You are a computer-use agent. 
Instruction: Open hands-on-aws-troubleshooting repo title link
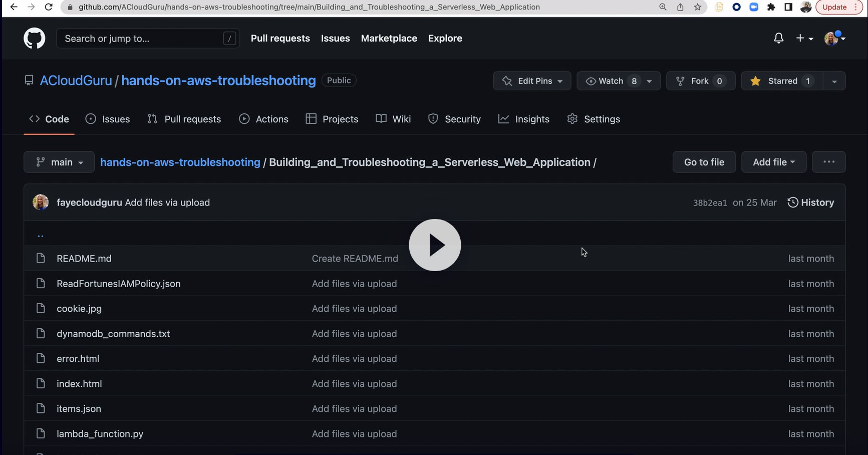pos(218,80)
